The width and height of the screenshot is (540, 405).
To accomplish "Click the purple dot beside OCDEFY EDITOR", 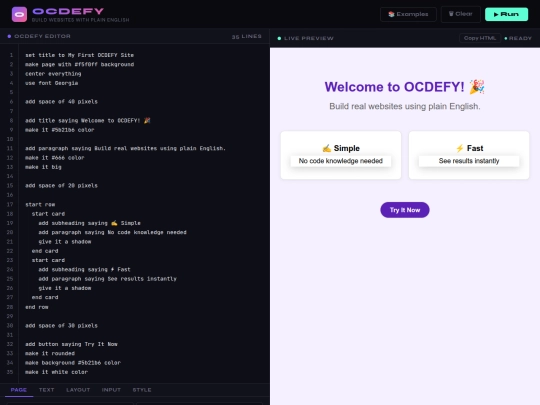I will (9, 36).
